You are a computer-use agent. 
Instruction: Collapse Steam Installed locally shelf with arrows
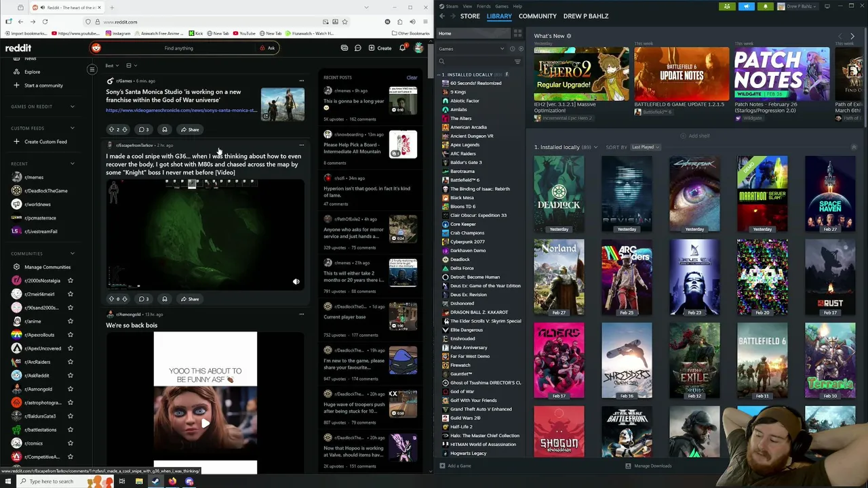pyautogui.click(x=854, y=147)
